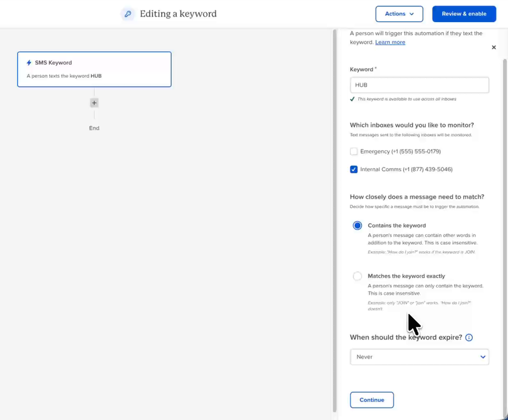This screenshot has width=508, height=420.
Task: Open the Actions dropdown menu
Action: click(399, 14)
